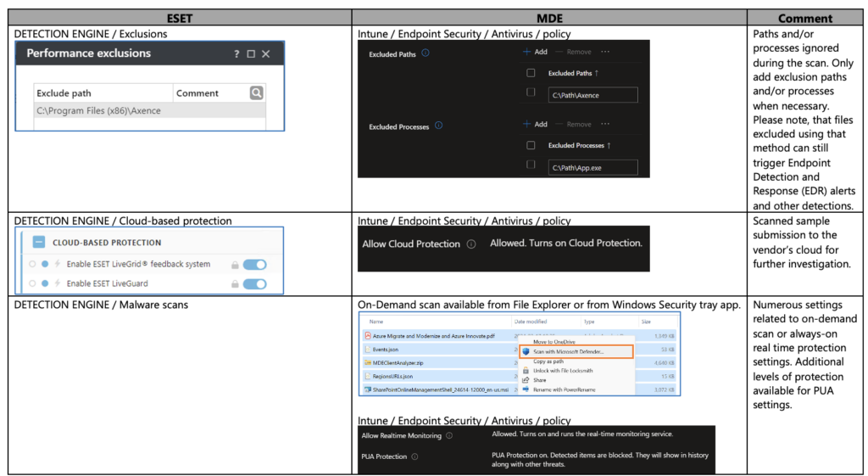868x476 pixels.
Task: Click the search icon in Performance exclusions table
Action: [257, 93]
